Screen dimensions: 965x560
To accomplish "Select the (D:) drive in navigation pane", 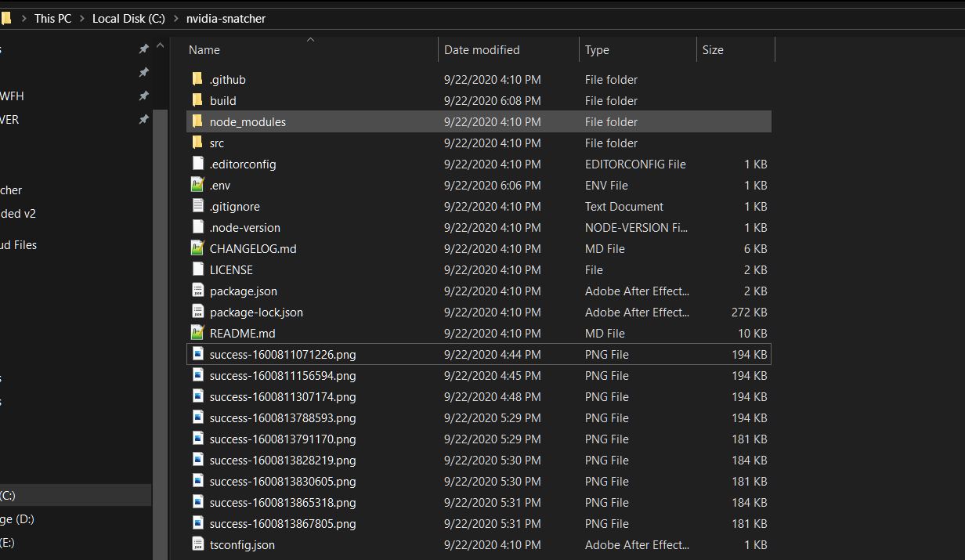I will pyautogui.click(x=16, y=518).
